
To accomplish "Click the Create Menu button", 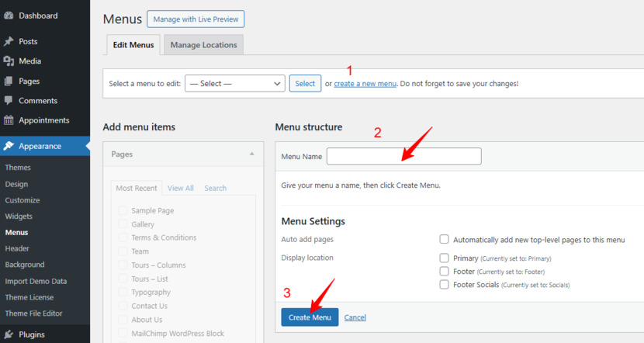I will click(x=310, y=317).
